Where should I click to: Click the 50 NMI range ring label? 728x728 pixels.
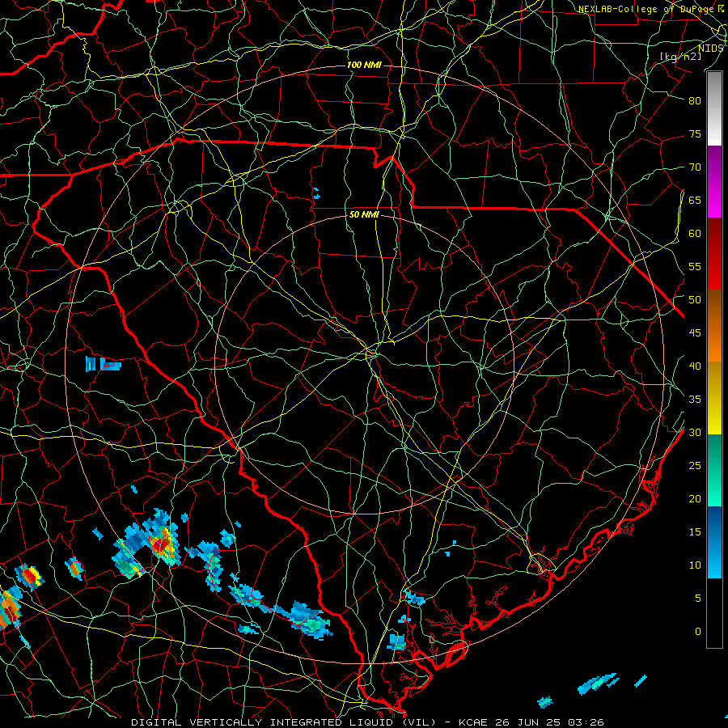tap(364, 214)
